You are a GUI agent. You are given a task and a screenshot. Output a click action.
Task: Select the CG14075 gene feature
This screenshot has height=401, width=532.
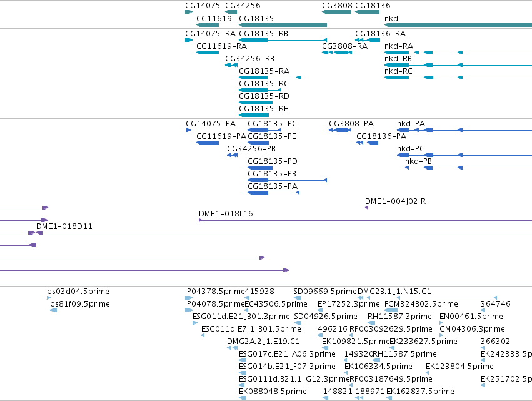(x=189, y=12)
